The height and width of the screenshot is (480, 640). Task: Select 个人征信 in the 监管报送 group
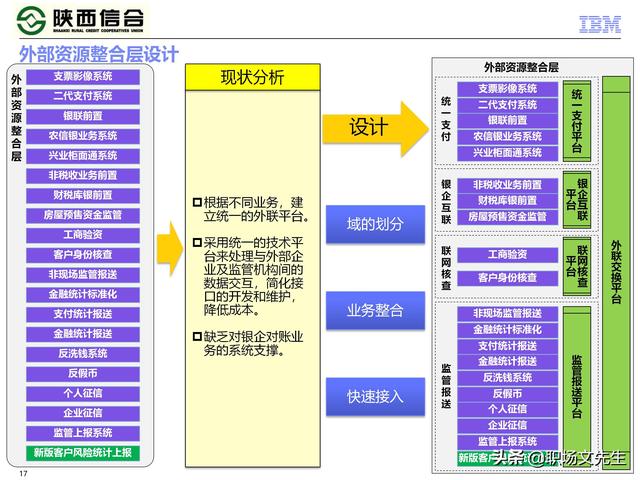507,409
